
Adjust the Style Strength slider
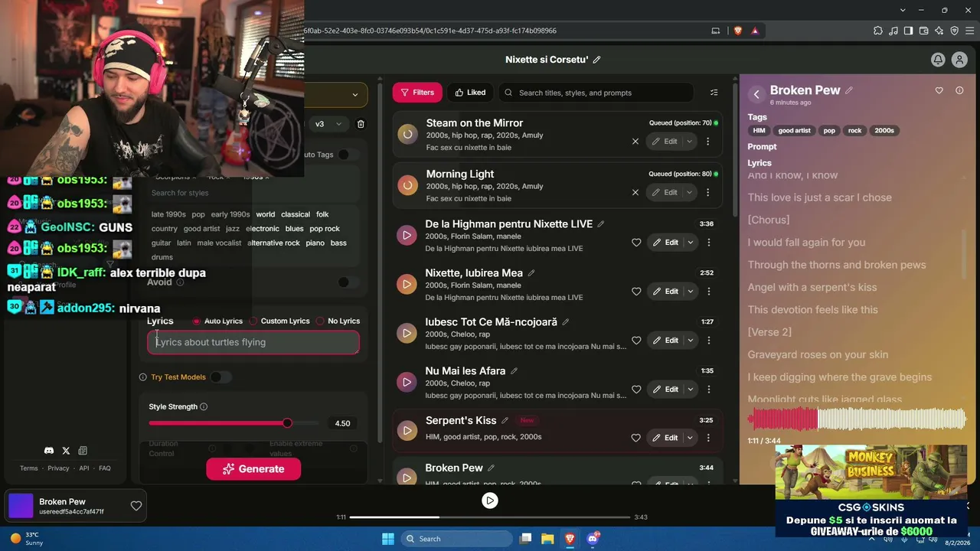234,423
